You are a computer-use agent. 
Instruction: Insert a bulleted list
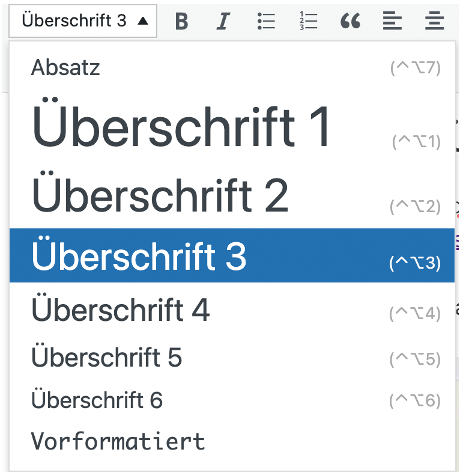click(265, 22)
